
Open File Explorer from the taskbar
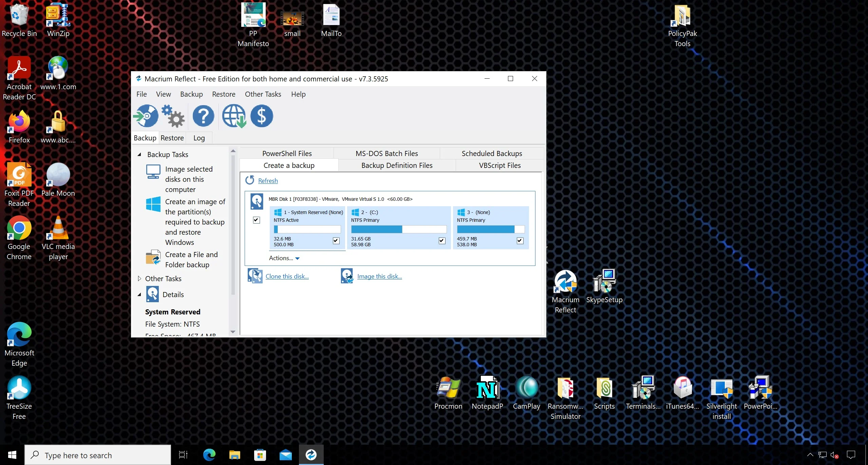tap(235, 454)
